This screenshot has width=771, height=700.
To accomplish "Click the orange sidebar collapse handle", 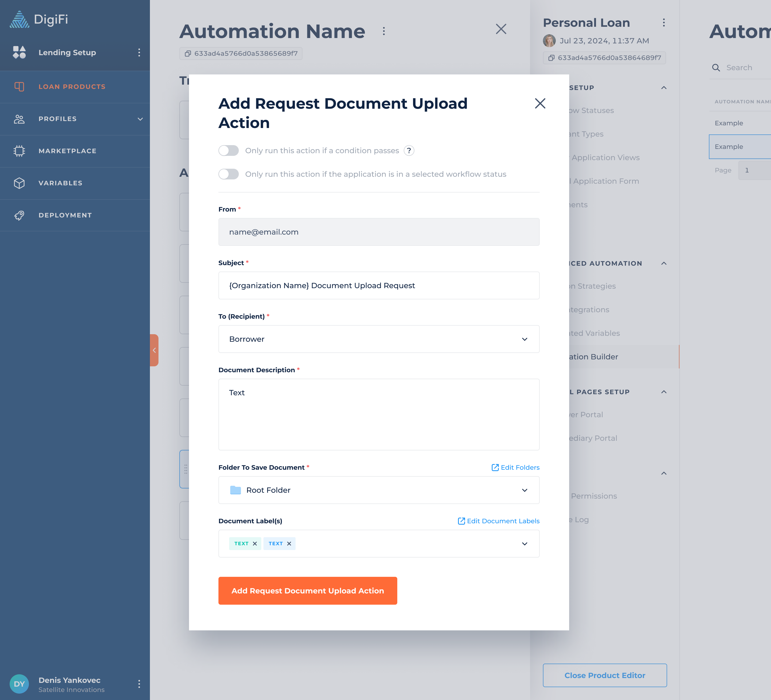I will (154, 350).
